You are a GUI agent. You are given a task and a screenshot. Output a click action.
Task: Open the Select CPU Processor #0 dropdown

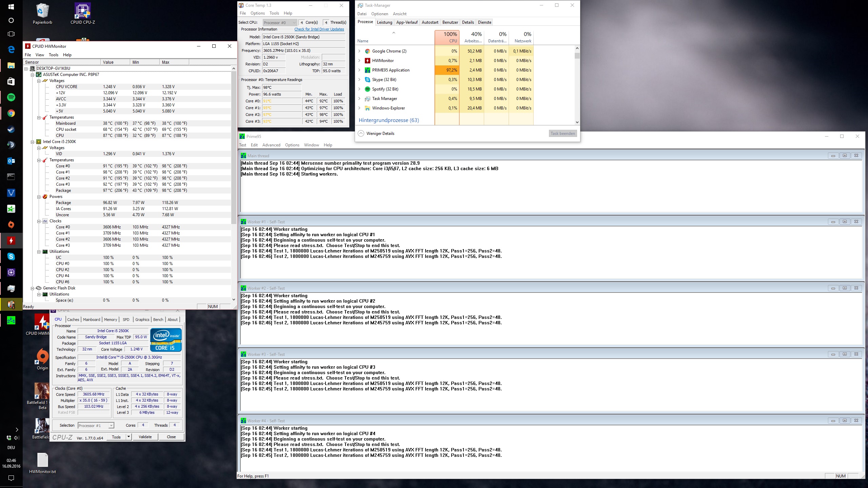point(280,23)
